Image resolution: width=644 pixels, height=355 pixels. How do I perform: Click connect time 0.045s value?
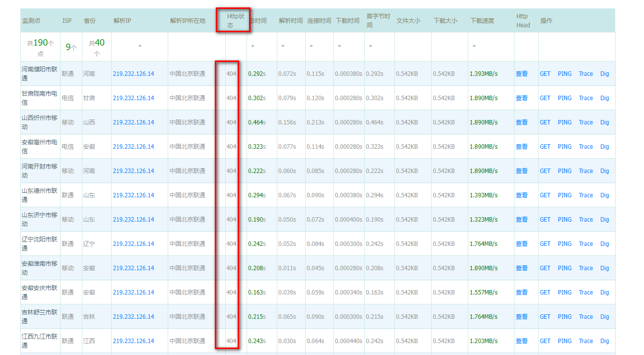pos(315,268)
